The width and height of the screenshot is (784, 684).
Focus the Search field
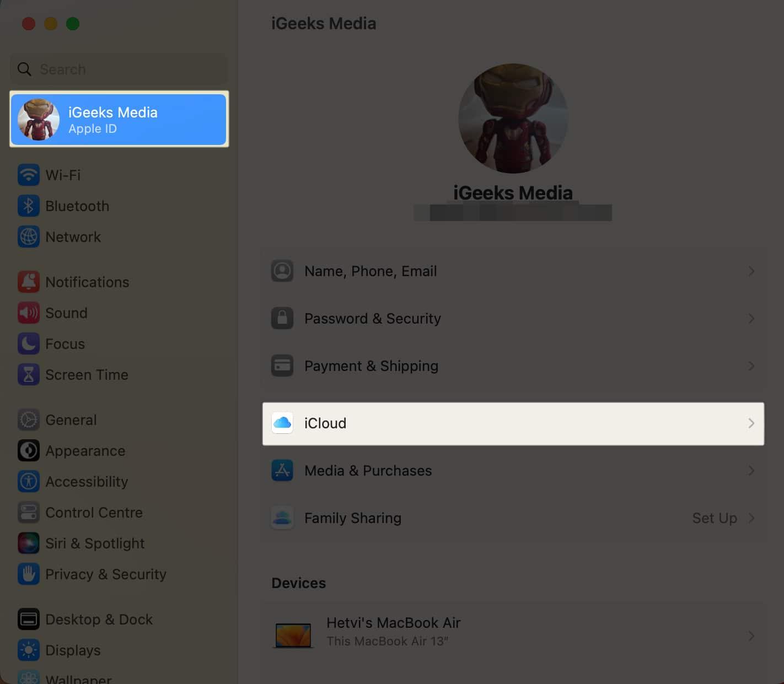119,69
